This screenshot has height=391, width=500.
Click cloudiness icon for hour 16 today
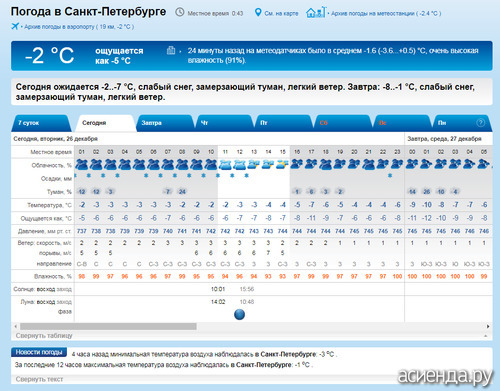(x=297, y=164)
